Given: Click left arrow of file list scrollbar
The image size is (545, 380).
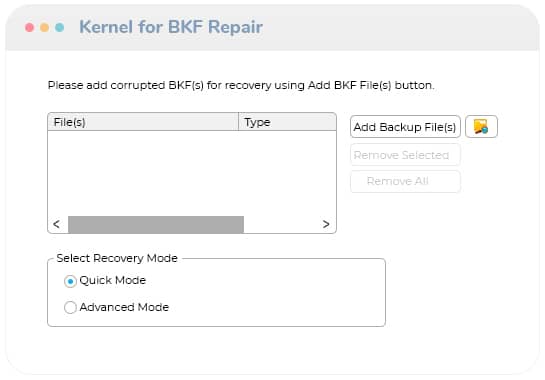Looking at the screenshot, I should click(57, 224).
